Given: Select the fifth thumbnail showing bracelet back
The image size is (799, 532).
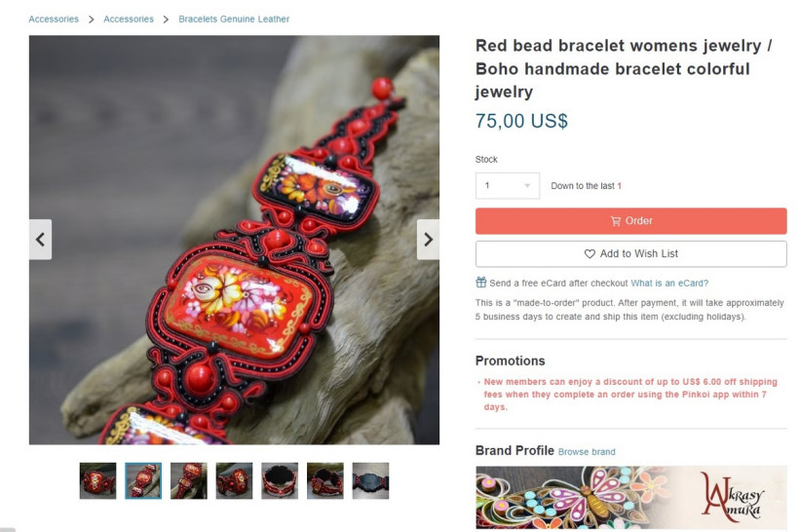Looking at the screenshot, I should [x=280, y=480].
